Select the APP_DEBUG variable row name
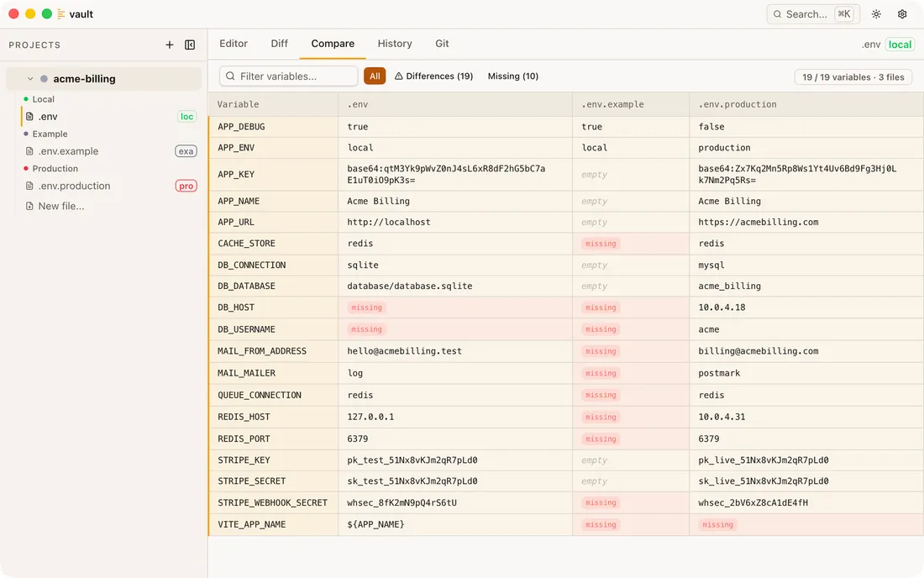 (241, 127)
